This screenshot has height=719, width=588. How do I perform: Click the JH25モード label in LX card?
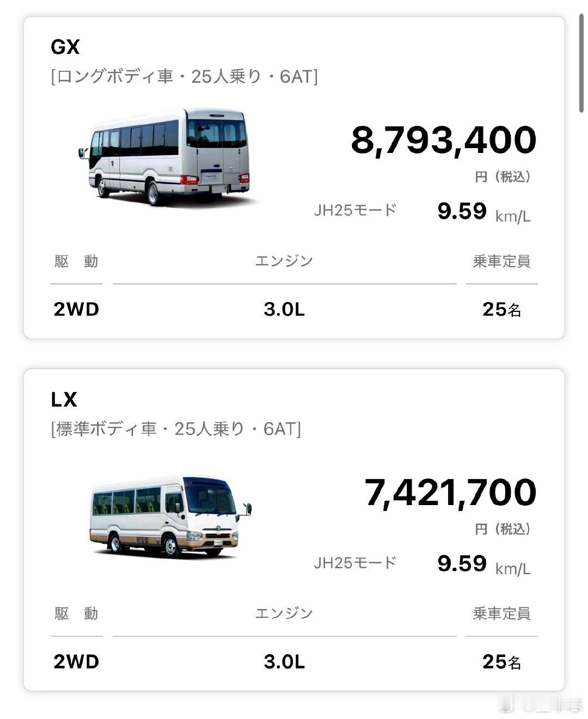coord(355,562)
